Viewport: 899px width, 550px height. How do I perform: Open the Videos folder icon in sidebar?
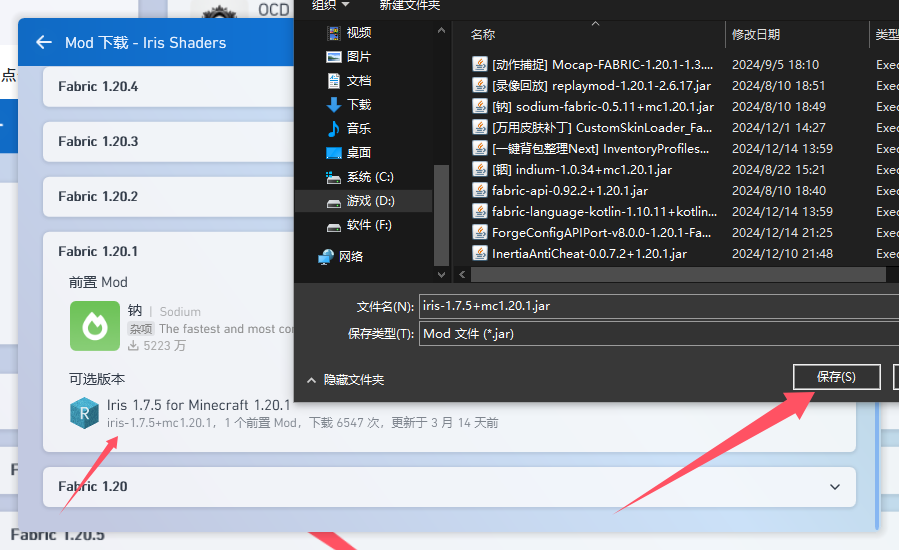pyautogui.click(x=334, y=33)
